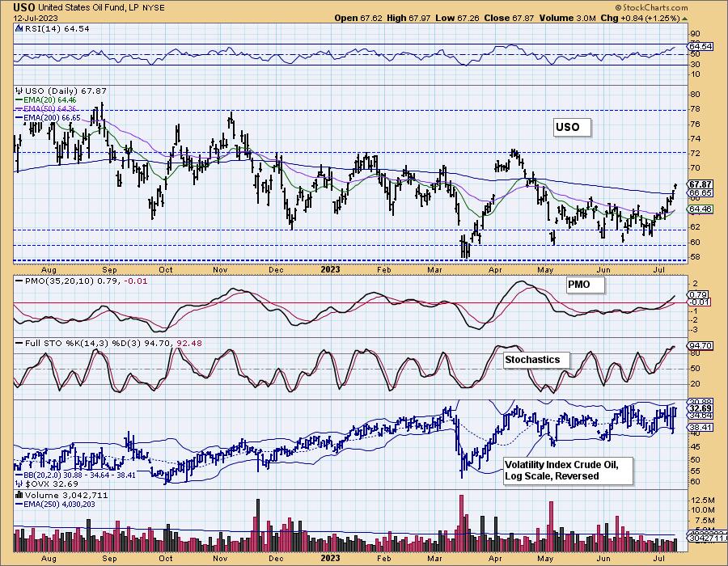Click the Stochastics annotation box
Screen dimensions: 728x566
coord(535,360)
